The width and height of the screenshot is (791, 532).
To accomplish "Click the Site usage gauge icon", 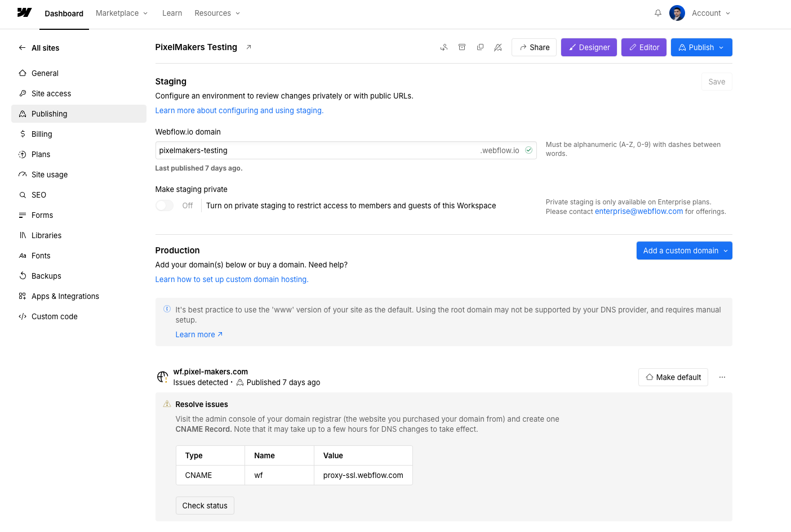I will 23,175.
